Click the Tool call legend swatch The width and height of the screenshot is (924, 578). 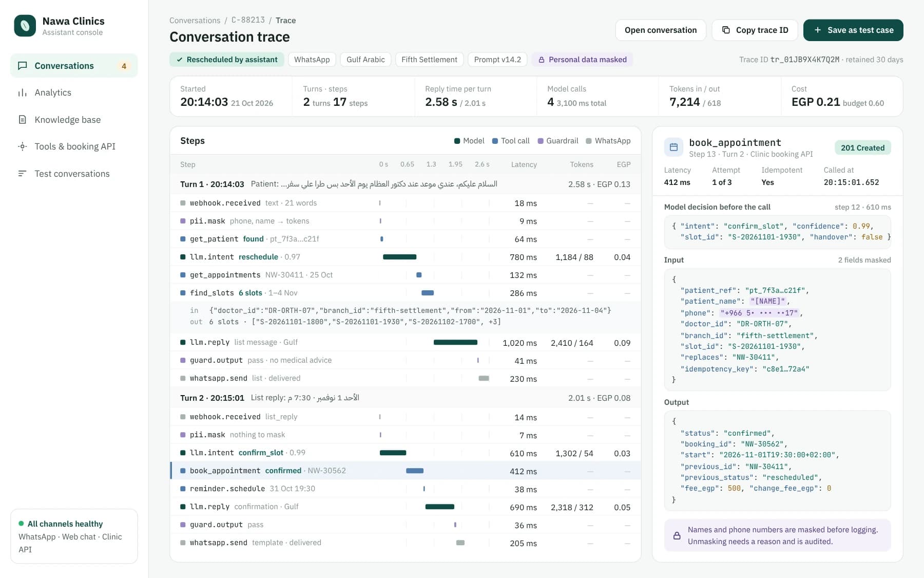click(495, 141)
